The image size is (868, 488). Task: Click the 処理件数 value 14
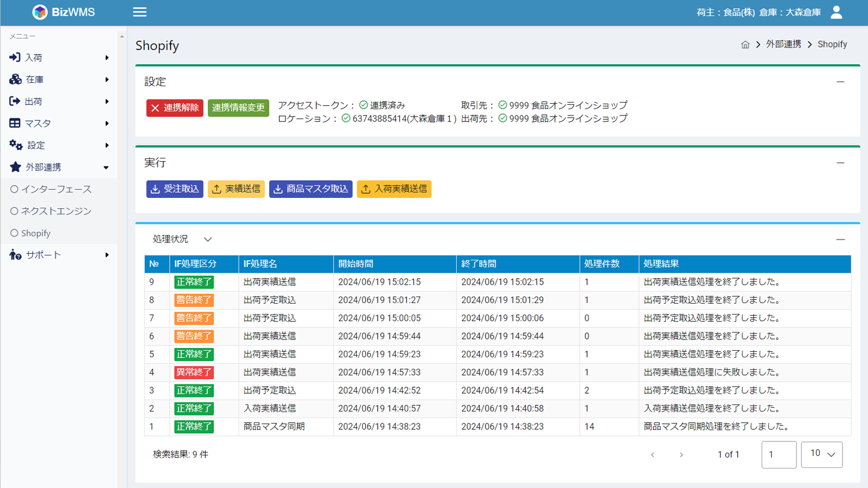point(589,427)
